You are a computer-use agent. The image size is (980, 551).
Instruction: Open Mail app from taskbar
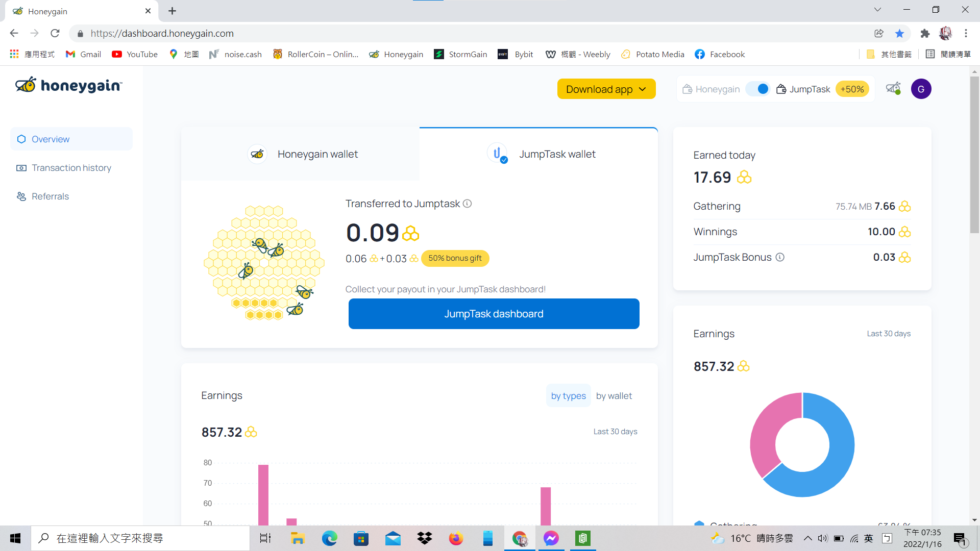click(x=393, y=538)
